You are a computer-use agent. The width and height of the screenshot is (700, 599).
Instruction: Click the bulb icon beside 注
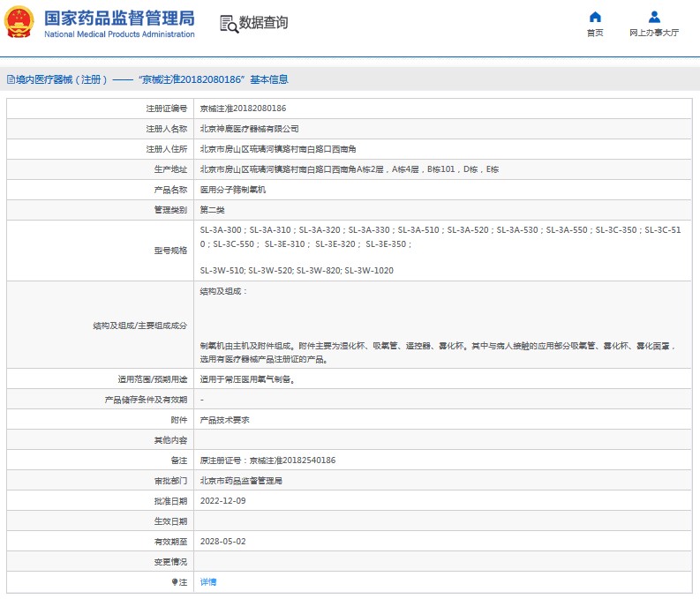click(x=175, y=582)
